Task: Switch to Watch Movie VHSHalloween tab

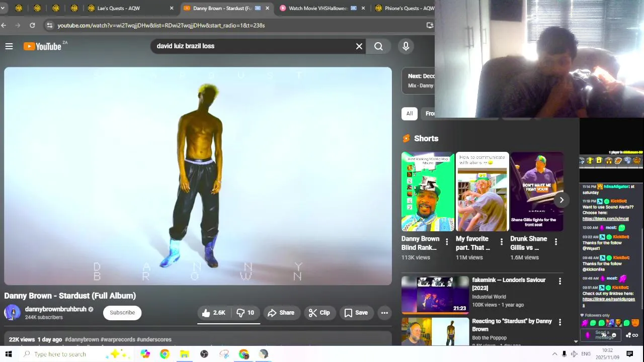Action: (x=318, y=8)
